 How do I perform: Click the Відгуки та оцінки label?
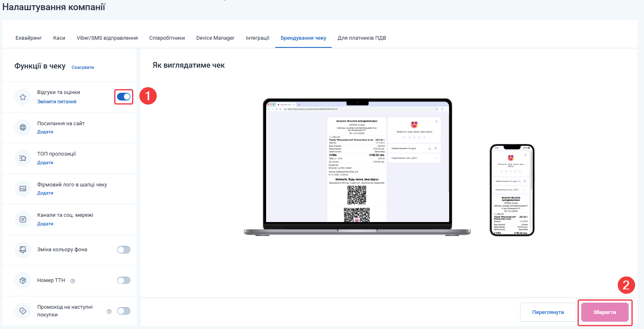(59, 92)
